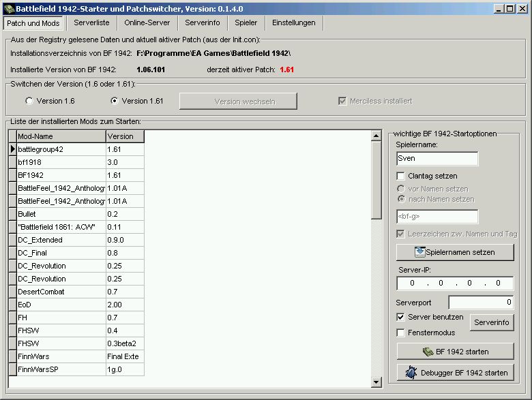Select the Version 1.6 radio button
Viewport: 532px width, 400px height.
point(29,101)
